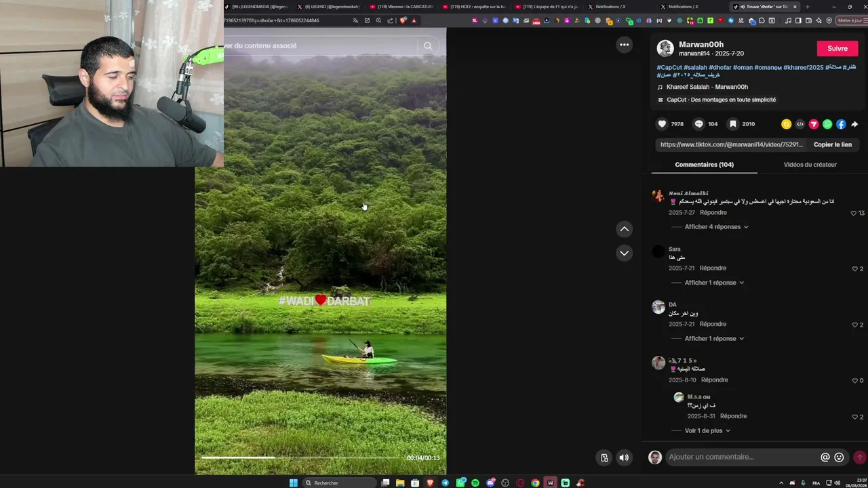The height and width of the screenshot is (488, 868).
Task: Open File Explorer from the taskbar
Action: click(400, 483)
